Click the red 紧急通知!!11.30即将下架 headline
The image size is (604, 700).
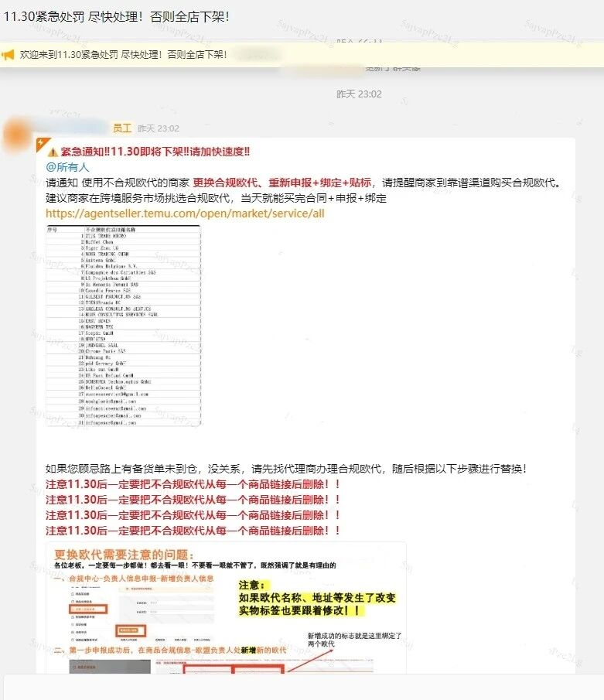click(x=155, y=152)
